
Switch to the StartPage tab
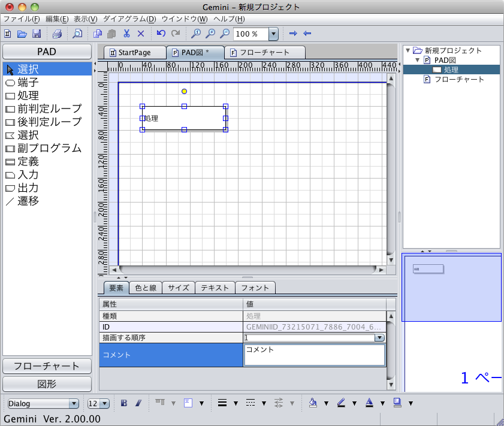coord(134,52)
